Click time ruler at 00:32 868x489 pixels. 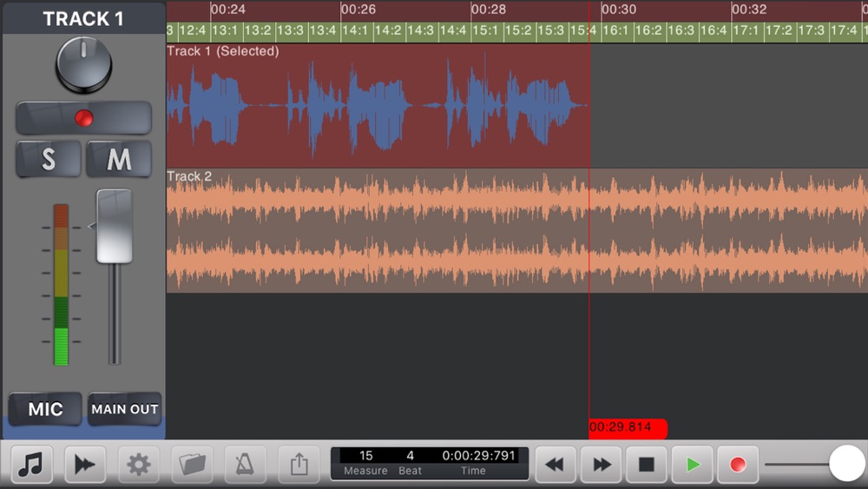pos(749,10)
